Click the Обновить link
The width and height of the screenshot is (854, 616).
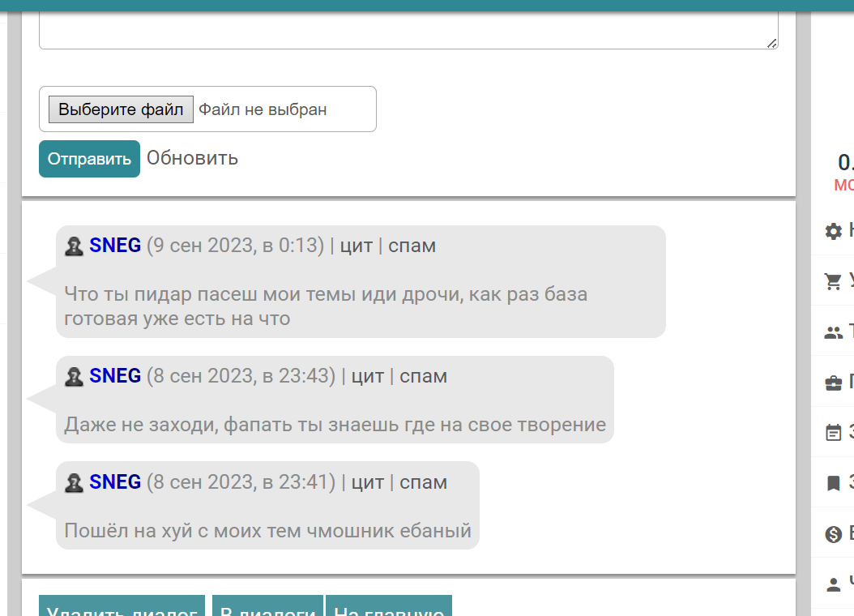[192, 158]
